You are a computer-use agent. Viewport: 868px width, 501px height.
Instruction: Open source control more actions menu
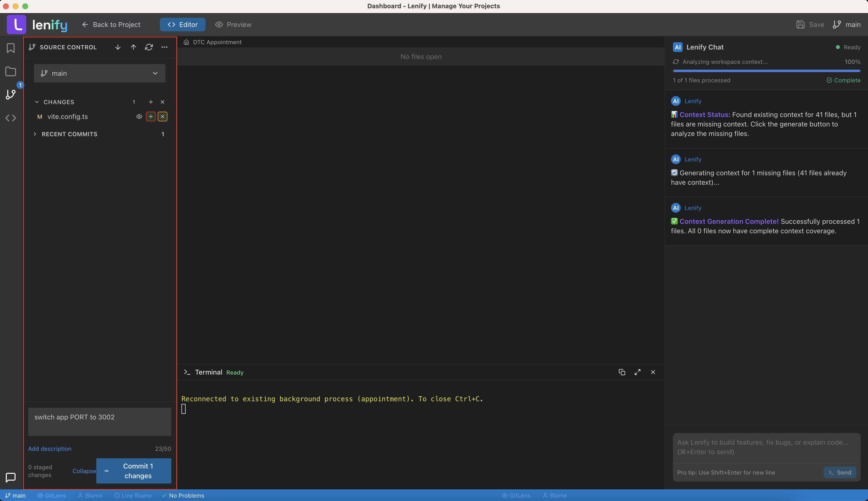click(164, 47)
